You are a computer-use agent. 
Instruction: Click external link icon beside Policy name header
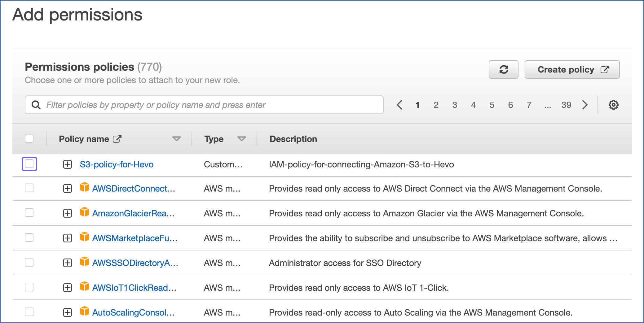117,139
